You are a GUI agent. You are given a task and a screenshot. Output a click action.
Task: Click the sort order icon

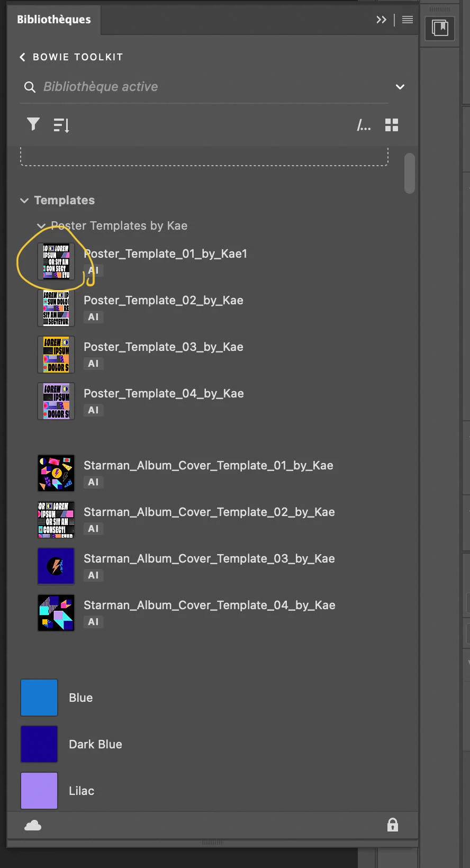[61, 125]
